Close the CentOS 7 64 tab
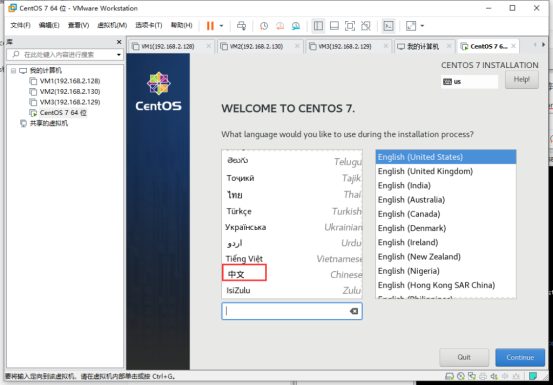This screenshot has width=553, height=385. [x=514, y=46]
